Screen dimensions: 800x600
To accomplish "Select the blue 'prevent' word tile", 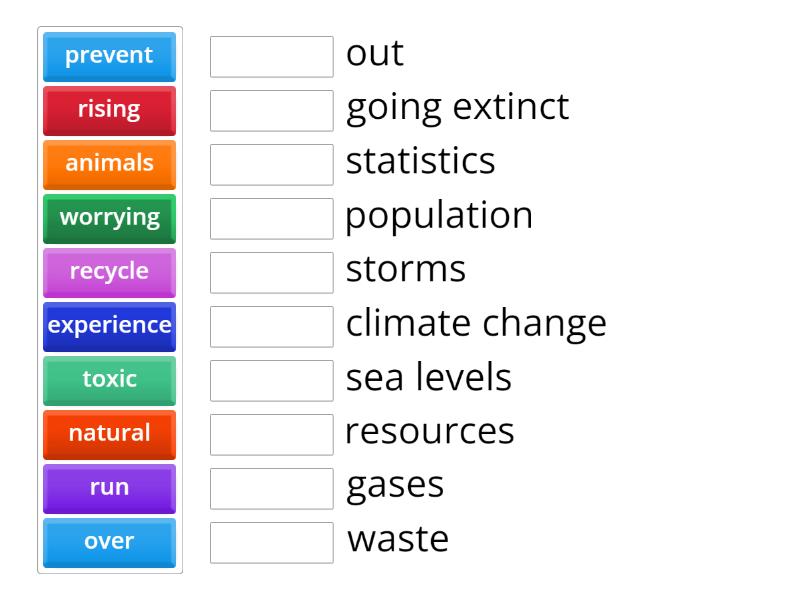I will [x=109, y=56].
